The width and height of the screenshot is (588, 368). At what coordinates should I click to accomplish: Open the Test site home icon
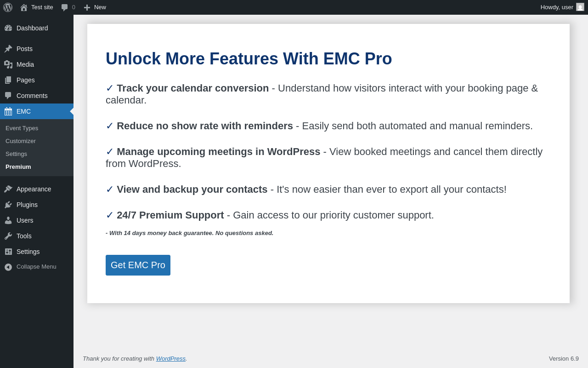click(x=24, y=7)
